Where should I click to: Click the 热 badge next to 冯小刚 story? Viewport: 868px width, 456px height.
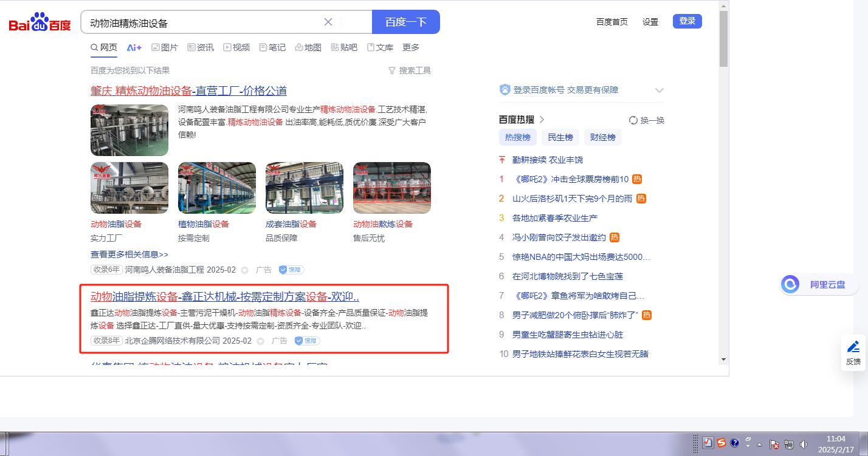615,237
